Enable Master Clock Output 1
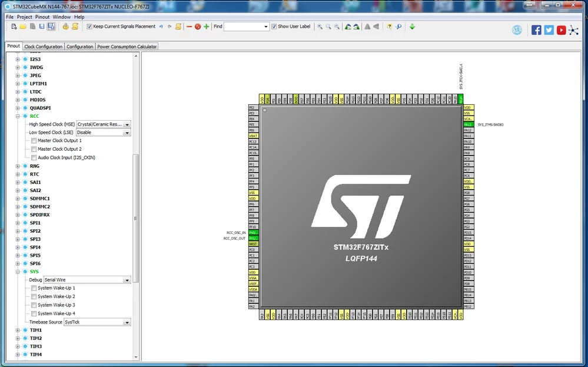Screen dimensions: 588x367 pyautogui.click(x=34, y=141)
